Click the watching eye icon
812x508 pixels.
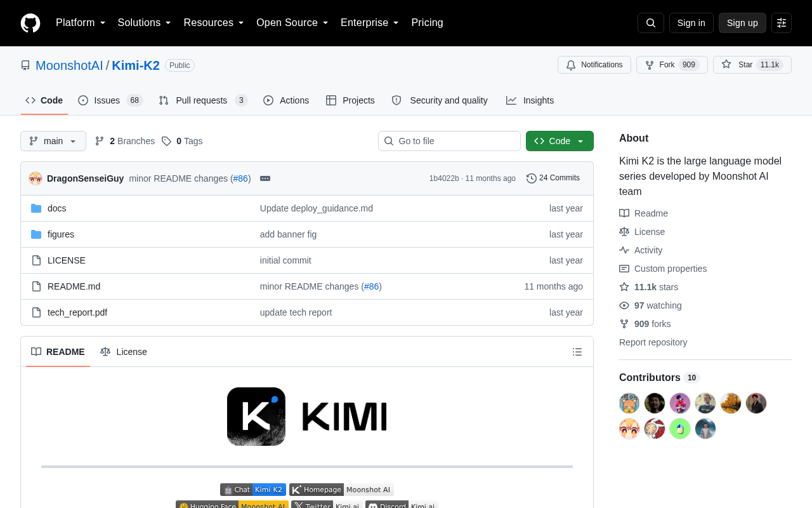624,305
